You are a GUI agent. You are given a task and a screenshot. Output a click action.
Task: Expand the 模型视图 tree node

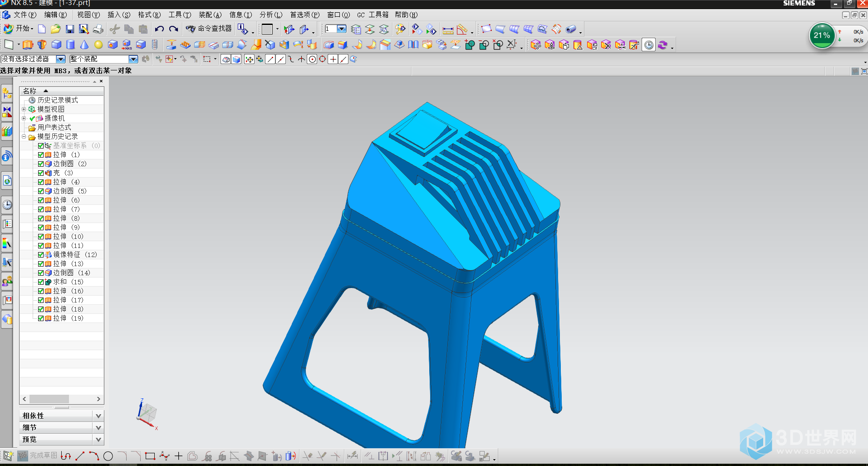[x=24, y=109]
